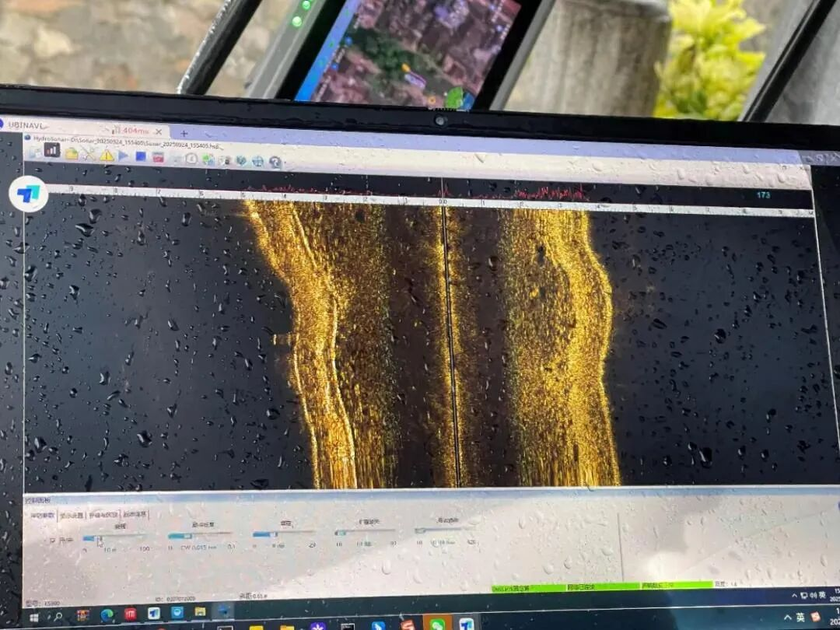Close the 404ms remote session tab
Viewport: 840px width, 630px height.
[158, 131]
